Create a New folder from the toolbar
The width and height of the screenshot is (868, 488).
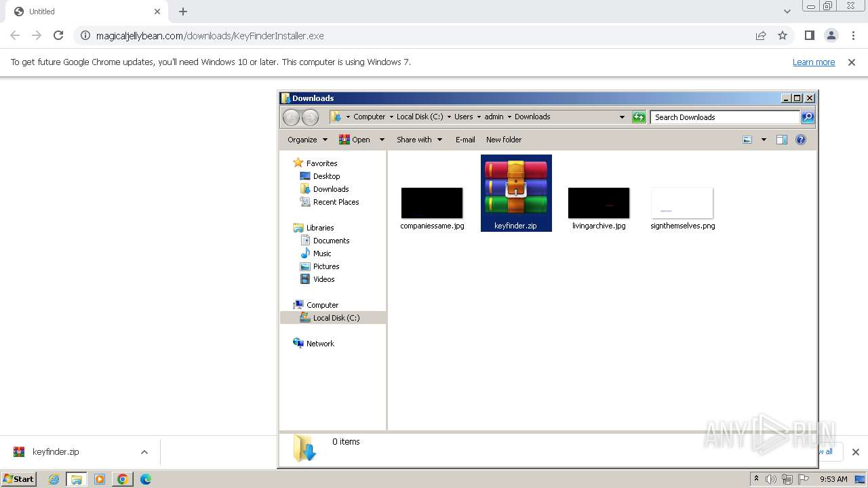click(x=504, y=140)
